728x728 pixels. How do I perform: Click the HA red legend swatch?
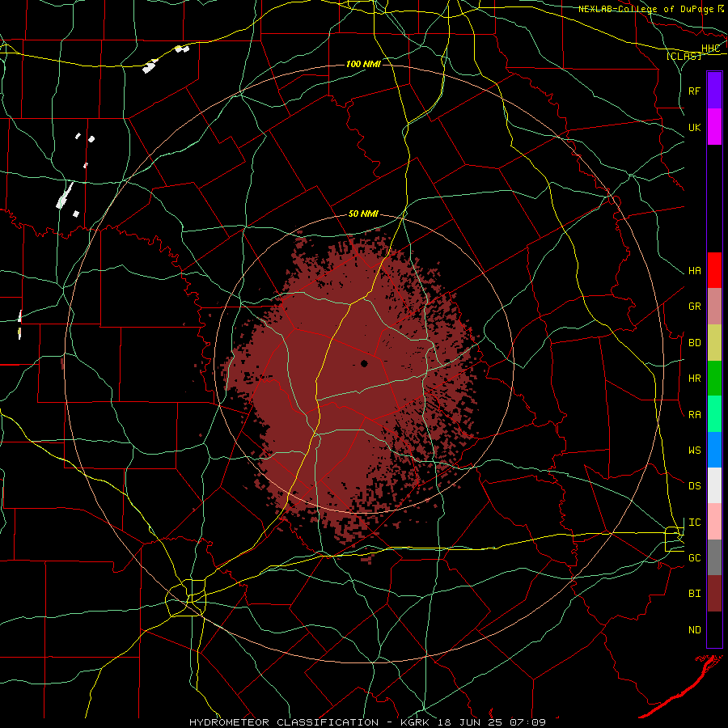(x=714, y=270)
